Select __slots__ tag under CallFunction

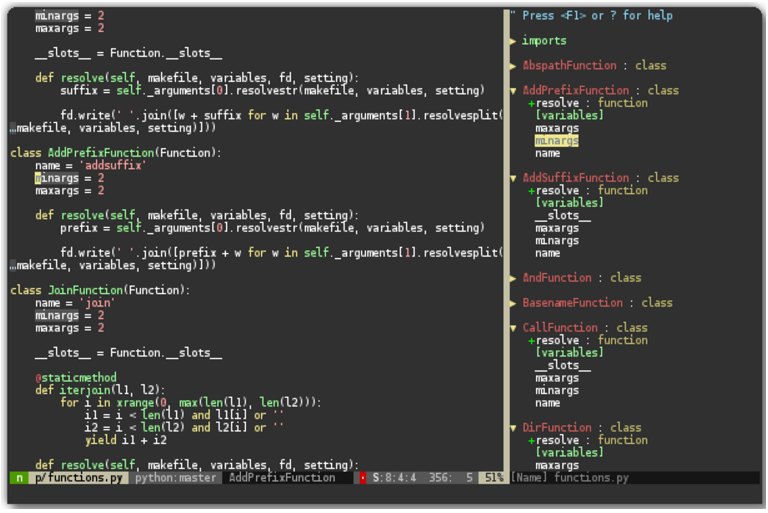563,366
